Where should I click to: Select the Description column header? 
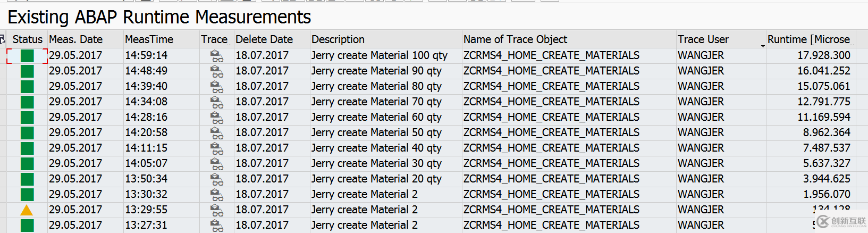tap(338, 39)
